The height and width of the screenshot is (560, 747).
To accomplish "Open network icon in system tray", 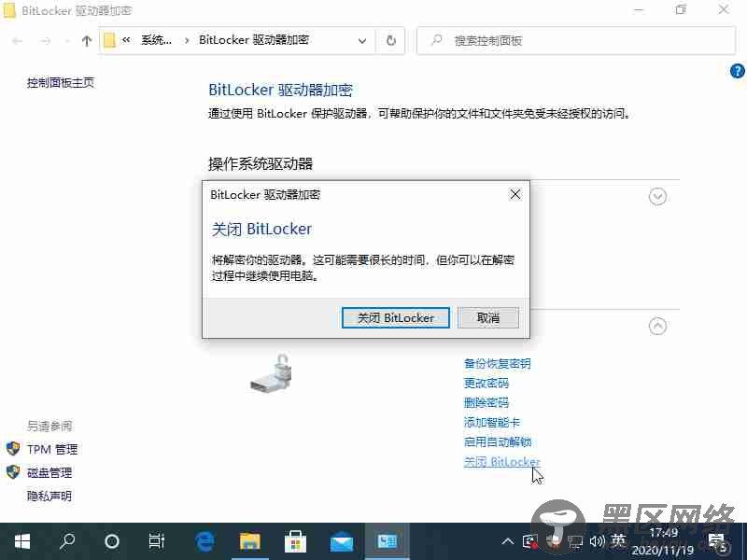I will tap(575, 541).
